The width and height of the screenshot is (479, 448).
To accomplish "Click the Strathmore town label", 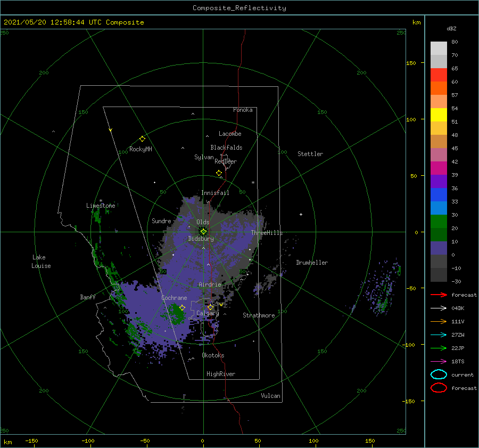I will (259, 315).
